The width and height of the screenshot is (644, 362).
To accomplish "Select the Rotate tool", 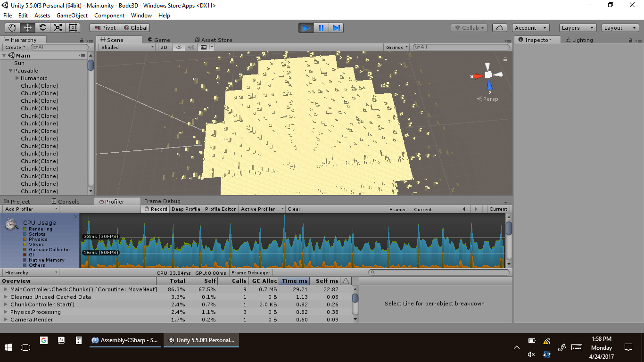I will tap(42, 28).
